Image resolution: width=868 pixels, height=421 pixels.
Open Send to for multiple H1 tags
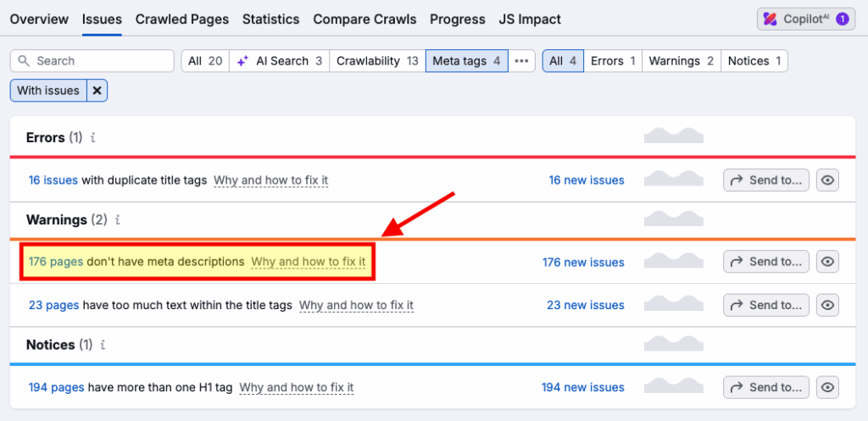coord(766,387)
